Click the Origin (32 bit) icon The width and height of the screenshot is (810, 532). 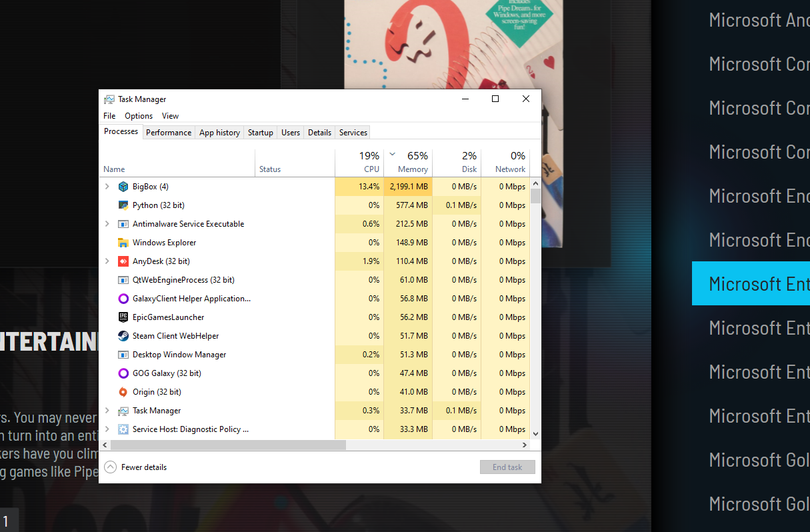click(123, 392)
